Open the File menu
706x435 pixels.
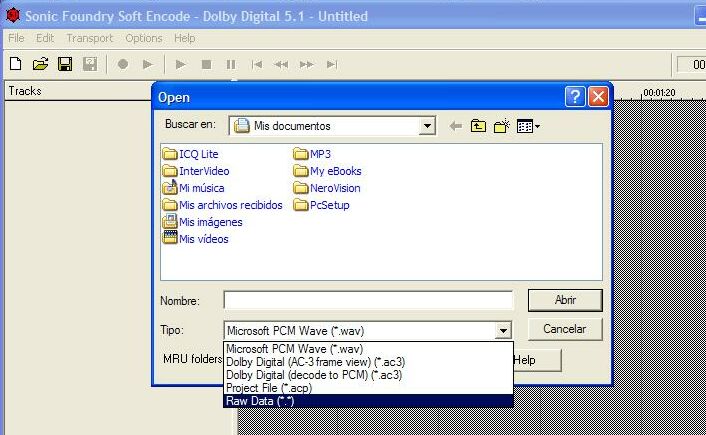coord(16,38)
